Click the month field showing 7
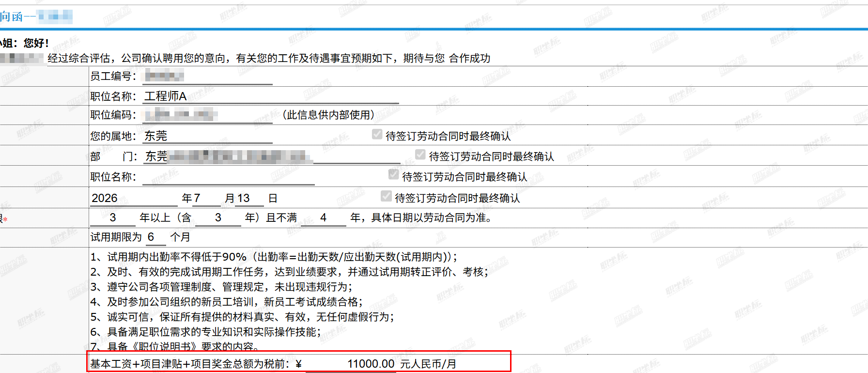Screen dimensions: 868x373 [x=206, y=198]
